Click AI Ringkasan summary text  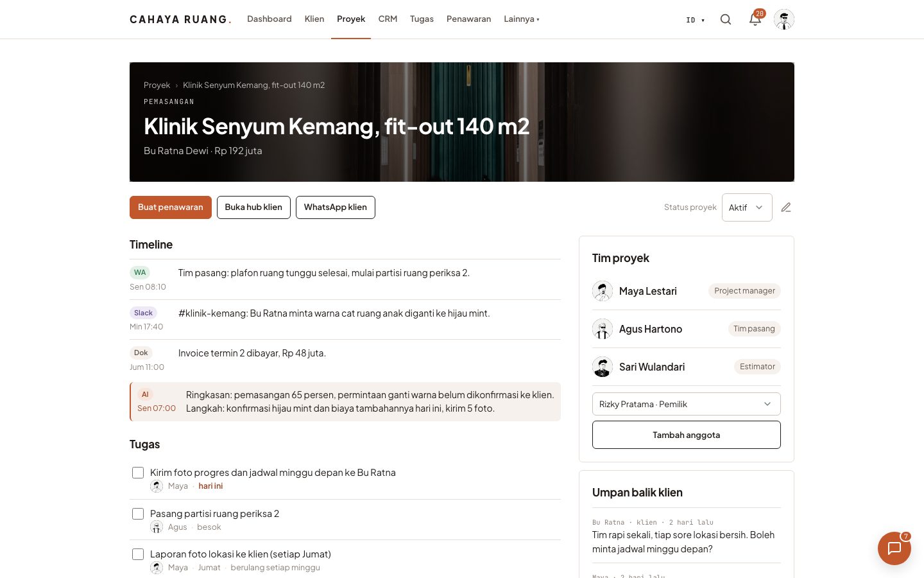point(370,401)
